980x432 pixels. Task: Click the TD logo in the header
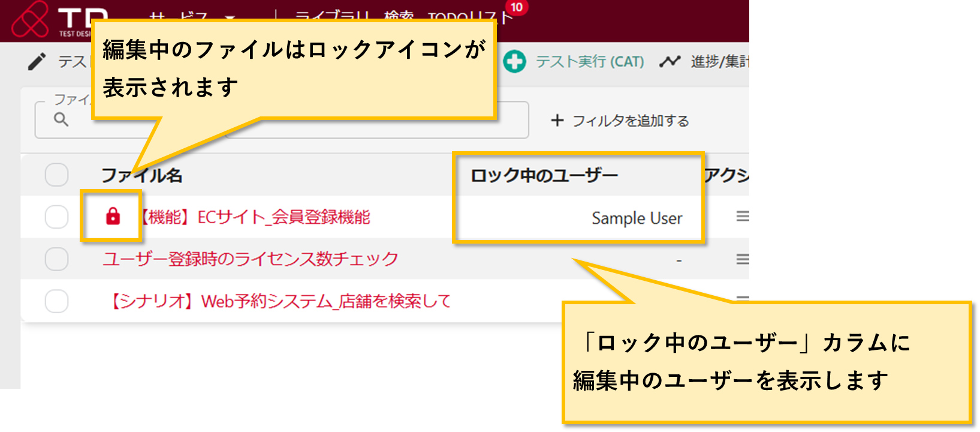[30, 18]
